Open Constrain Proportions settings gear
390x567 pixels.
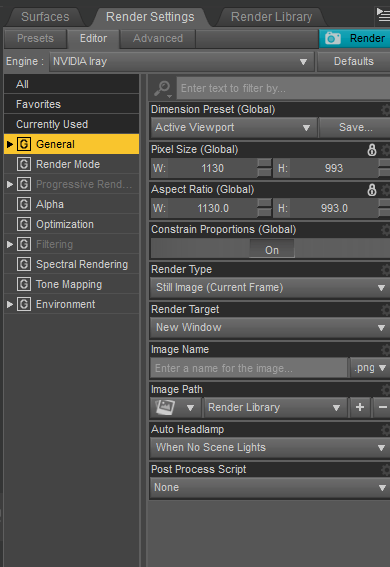(x=385, y=230)
